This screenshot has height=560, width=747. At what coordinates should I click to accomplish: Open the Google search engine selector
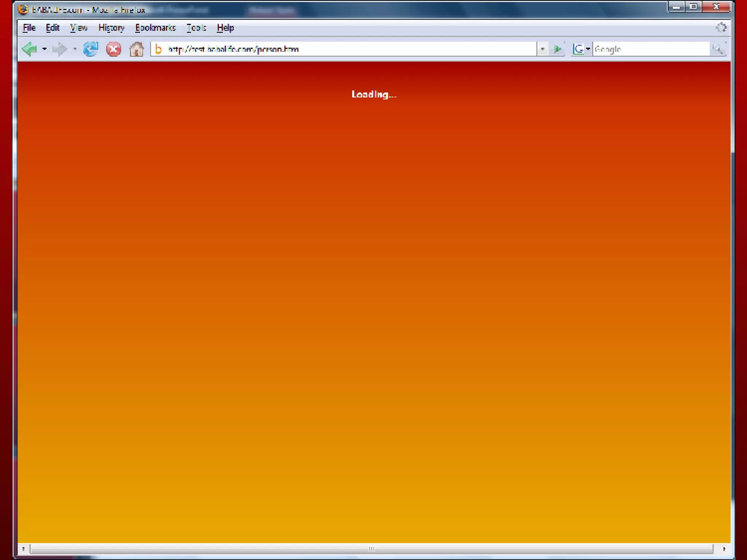coord(581,49)
